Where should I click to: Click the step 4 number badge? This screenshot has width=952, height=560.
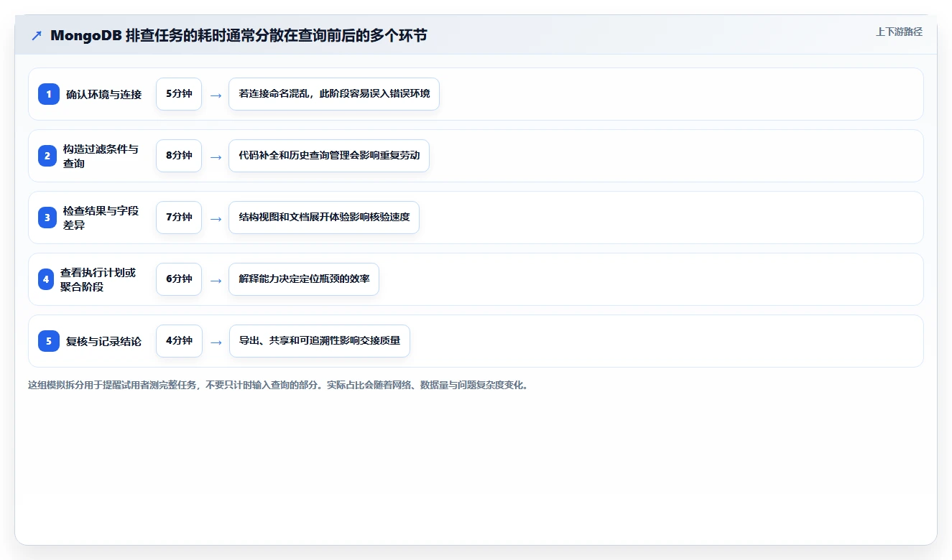point(46,279)
